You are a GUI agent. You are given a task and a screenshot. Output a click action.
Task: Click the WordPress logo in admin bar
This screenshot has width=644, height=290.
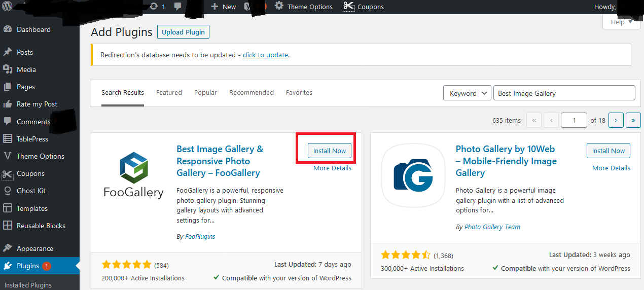(8, 7)
